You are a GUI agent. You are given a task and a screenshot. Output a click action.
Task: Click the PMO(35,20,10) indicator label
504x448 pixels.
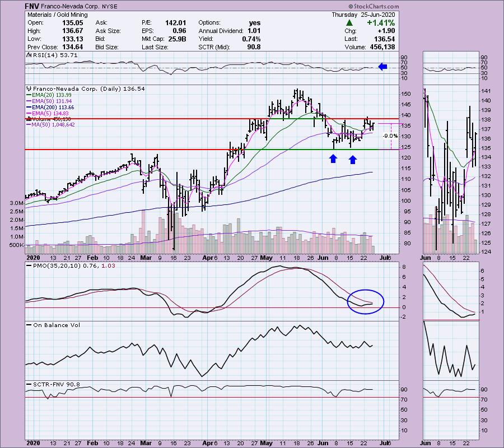tap(57, 266)
